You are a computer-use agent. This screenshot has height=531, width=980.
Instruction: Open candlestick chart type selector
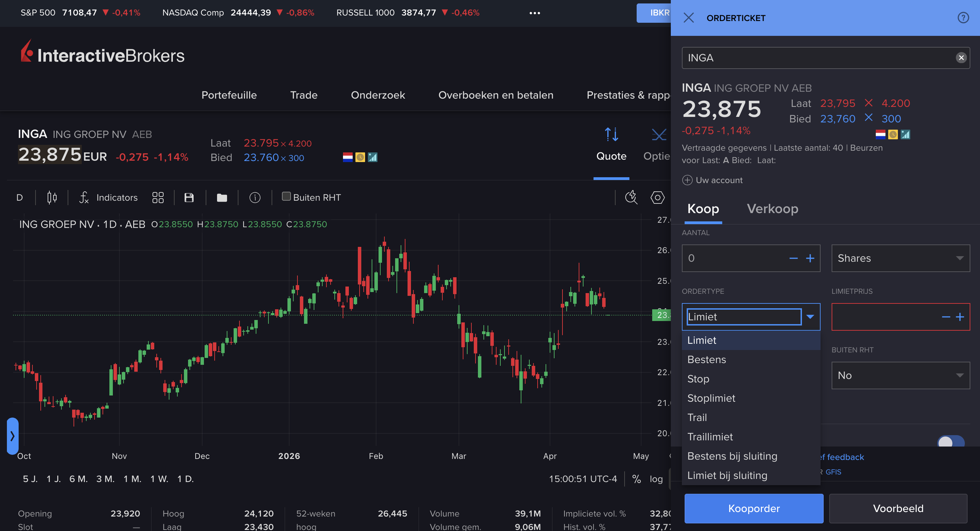click(52, 198)
